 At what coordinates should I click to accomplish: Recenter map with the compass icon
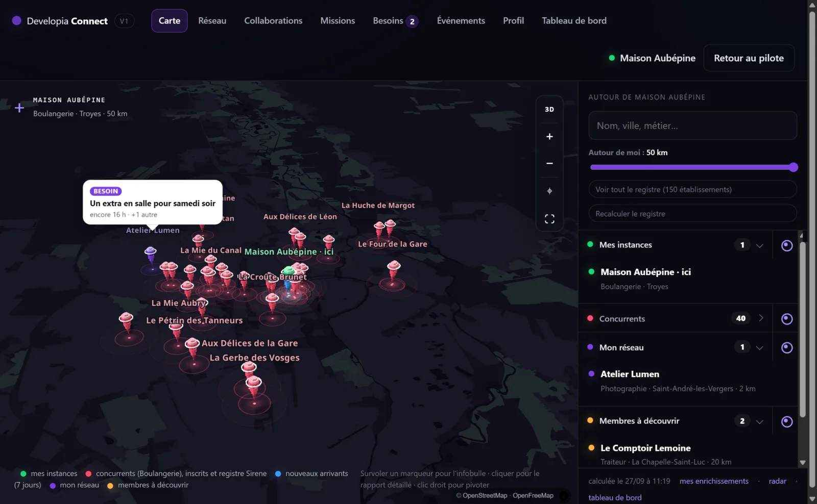coord(549,191)
